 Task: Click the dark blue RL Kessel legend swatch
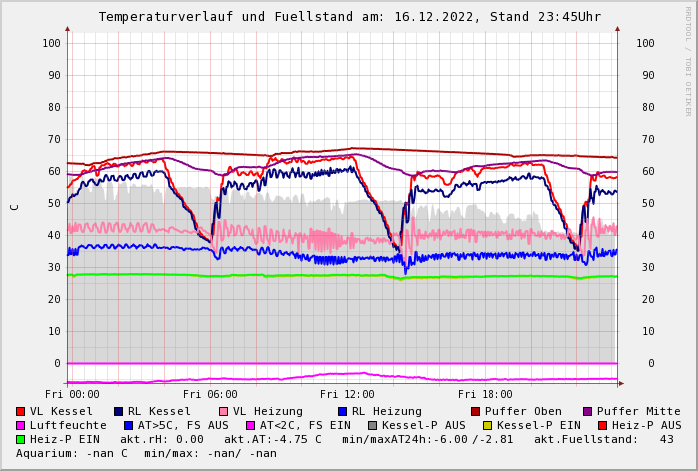(119, 411)
